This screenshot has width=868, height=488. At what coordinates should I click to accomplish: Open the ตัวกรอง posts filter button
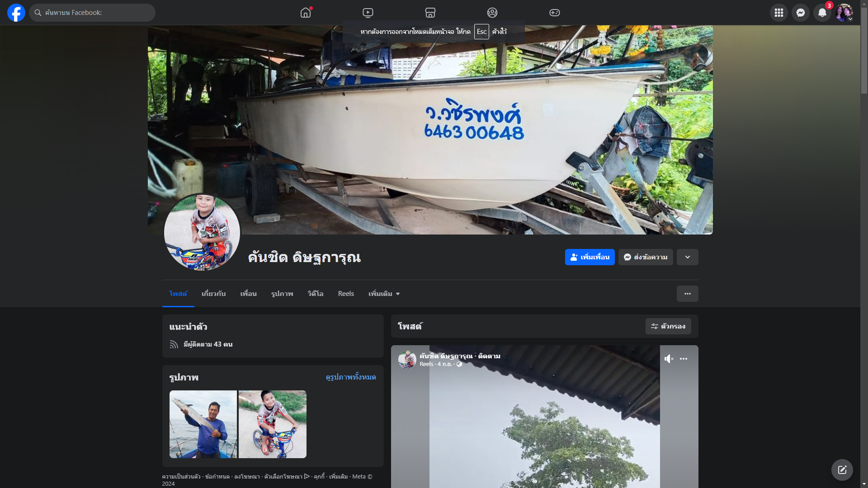pyautogui.click(x=668, y=326)
